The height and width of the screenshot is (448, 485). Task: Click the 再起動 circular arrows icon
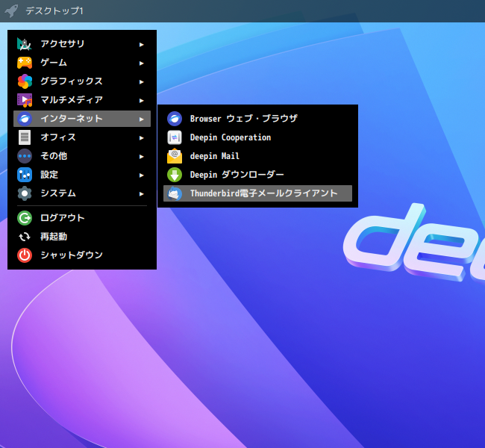point(25,237)
